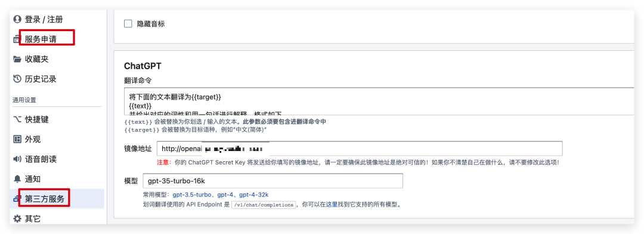
Task: Click the speaker icon beside 语音朗读
Action: click(x=17, y=159)
